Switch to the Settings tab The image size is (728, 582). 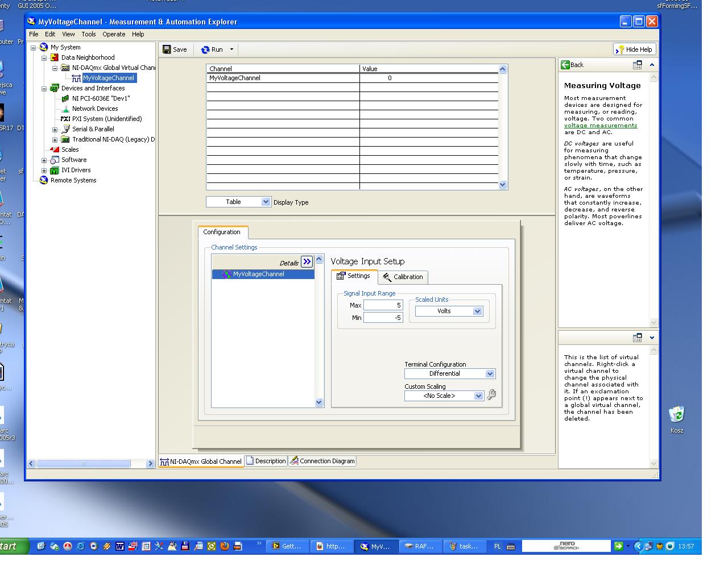(354, 276)
